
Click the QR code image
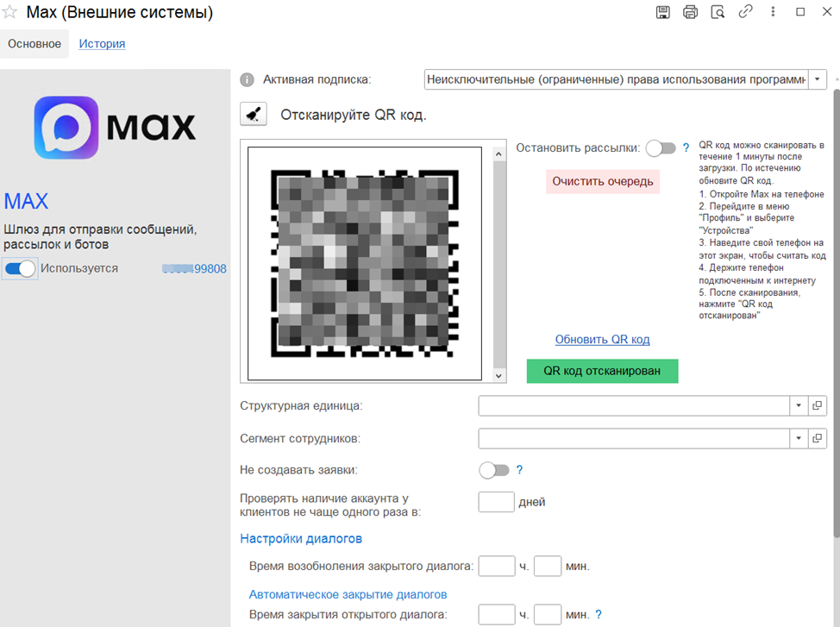pyautogui.click(x=364, y=263)
